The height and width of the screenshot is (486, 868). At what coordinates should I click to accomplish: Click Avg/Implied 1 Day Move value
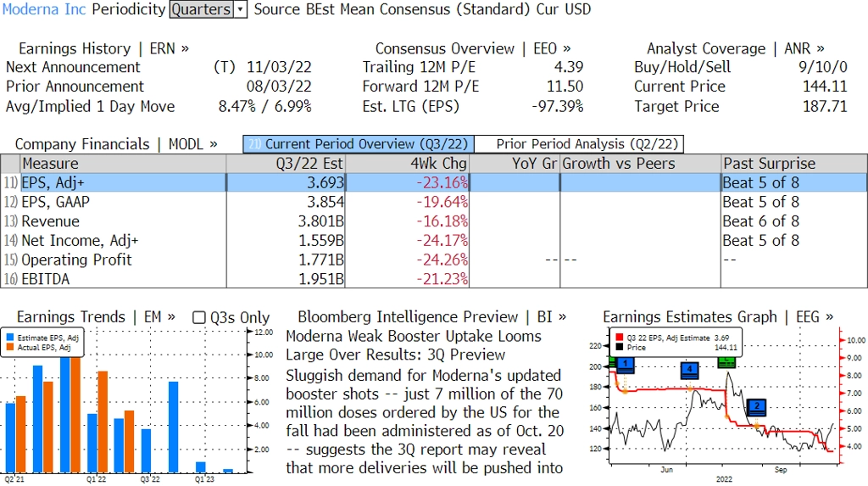tap(264, 106)
